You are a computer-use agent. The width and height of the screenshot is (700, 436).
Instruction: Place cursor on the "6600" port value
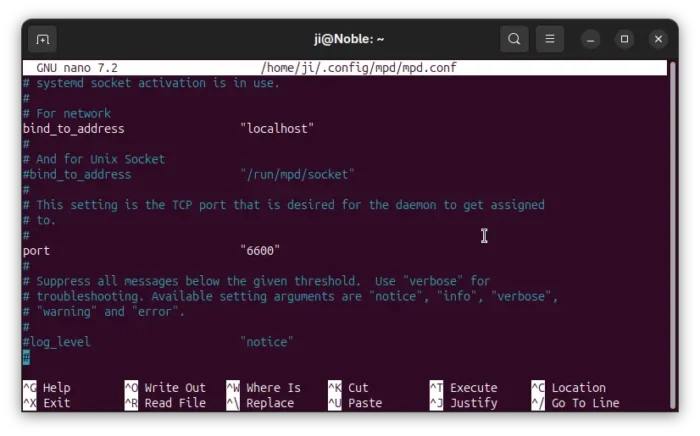[x=260, y=251]
